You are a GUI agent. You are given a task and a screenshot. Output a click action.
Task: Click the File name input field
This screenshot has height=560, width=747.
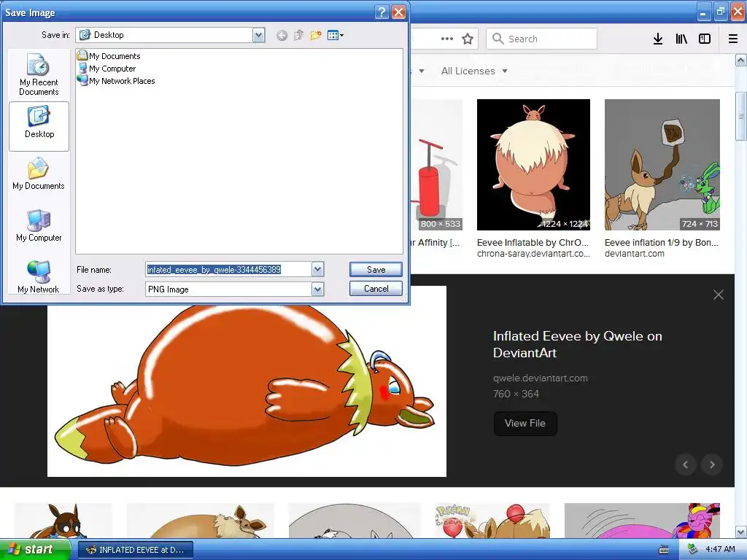228,270
